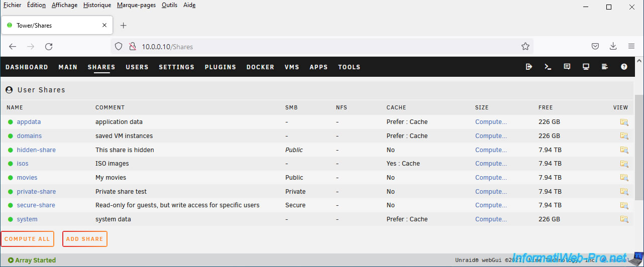The image size is (644, 267).
Task: Click the info monitor icon in header
Action: (x=586, y=67)
